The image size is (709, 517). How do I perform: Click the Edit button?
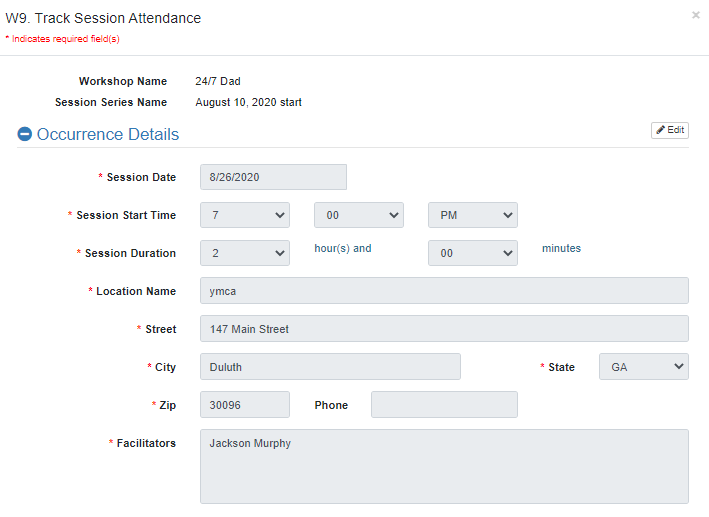(670, 130)
